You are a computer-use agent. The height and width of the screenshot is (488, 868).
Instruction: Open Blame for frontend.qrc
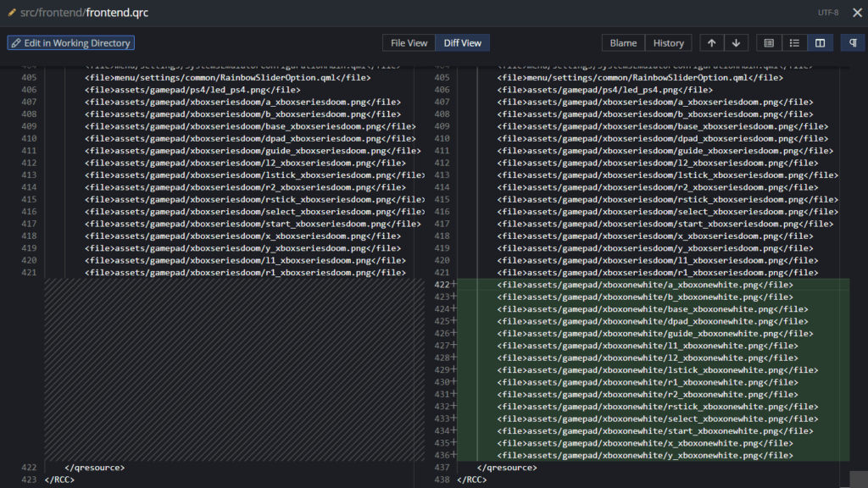coord(623,43)
